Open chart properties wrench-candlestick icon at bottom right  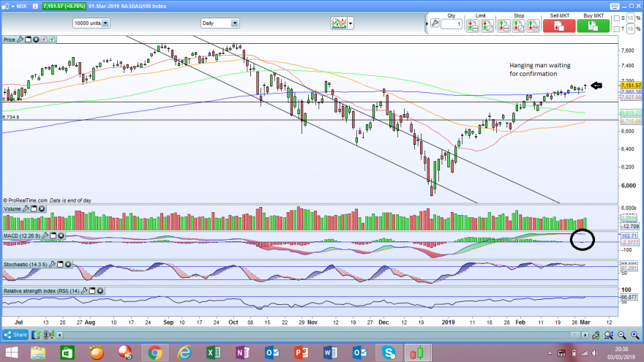coord(596,336)
